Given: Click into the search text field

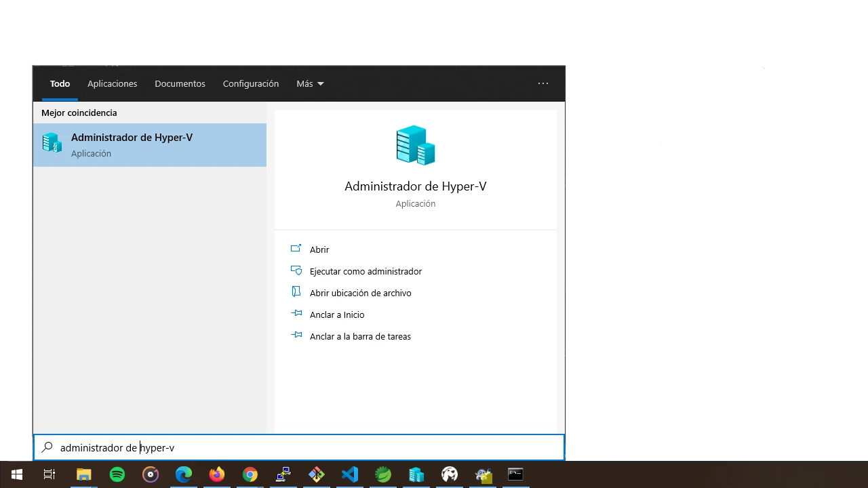Looking at the screenshot, I should pyautogui.click(x=299, y=447).
